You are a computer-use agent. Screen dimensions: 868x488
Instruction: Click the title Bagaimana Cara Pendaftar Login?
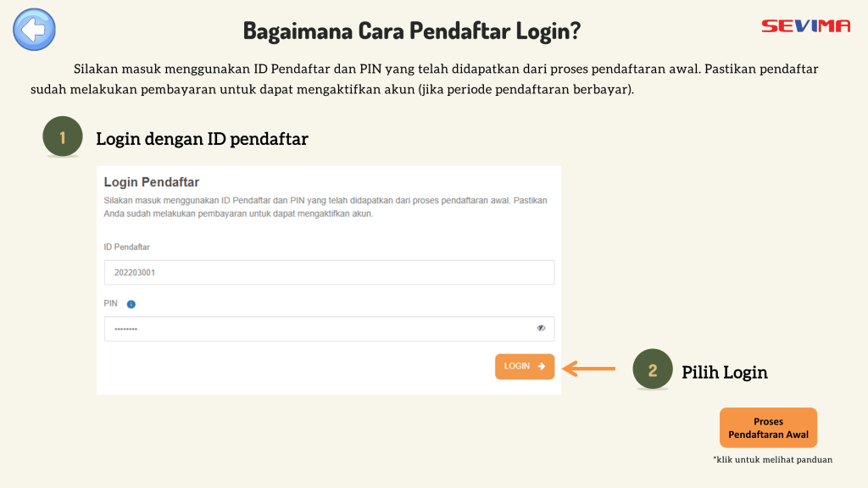coord(412,30)
